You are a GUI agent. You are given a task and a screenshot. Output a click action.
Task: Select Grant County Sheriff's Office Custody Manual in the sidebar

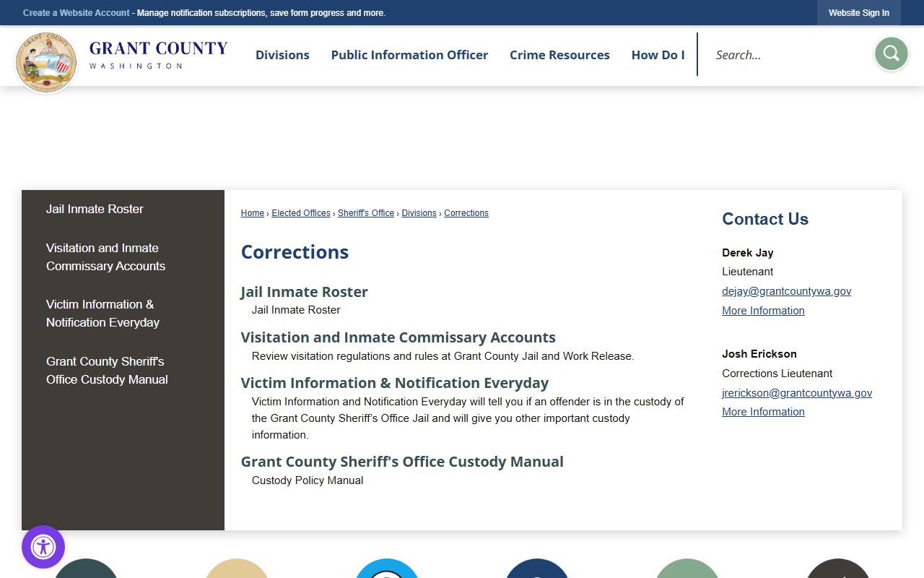[x=107, y=371]
